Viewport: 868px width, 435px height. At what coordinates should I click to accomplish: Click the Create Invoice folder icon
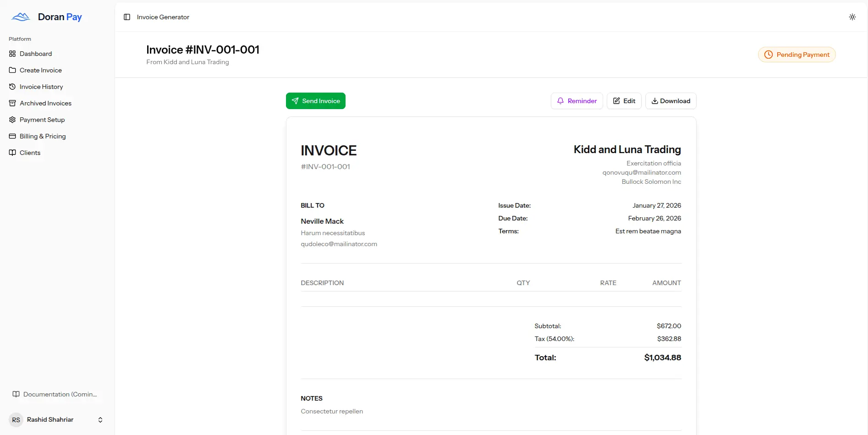coord(12,70)
